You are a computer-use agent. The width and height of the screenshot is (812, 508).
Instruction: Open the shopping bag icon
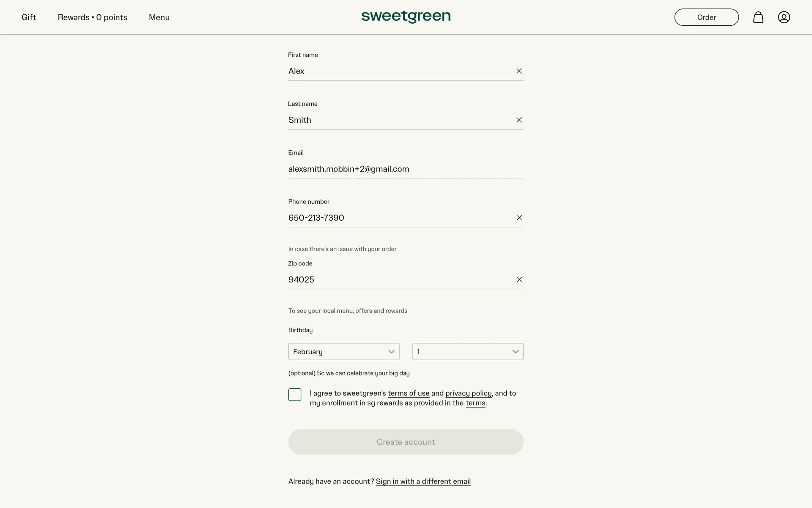[758, 17]
